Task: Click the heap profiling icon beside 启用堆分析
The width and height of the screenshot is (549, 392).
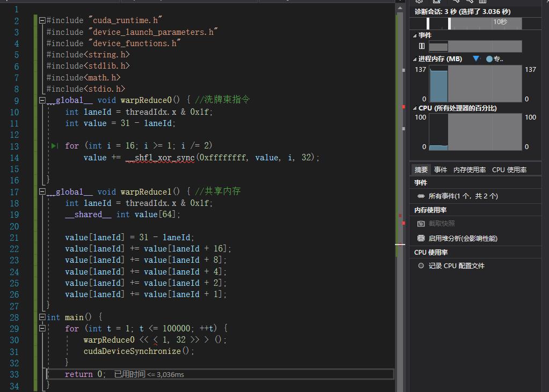Action: pyautogui.click(x=421, y=238)
